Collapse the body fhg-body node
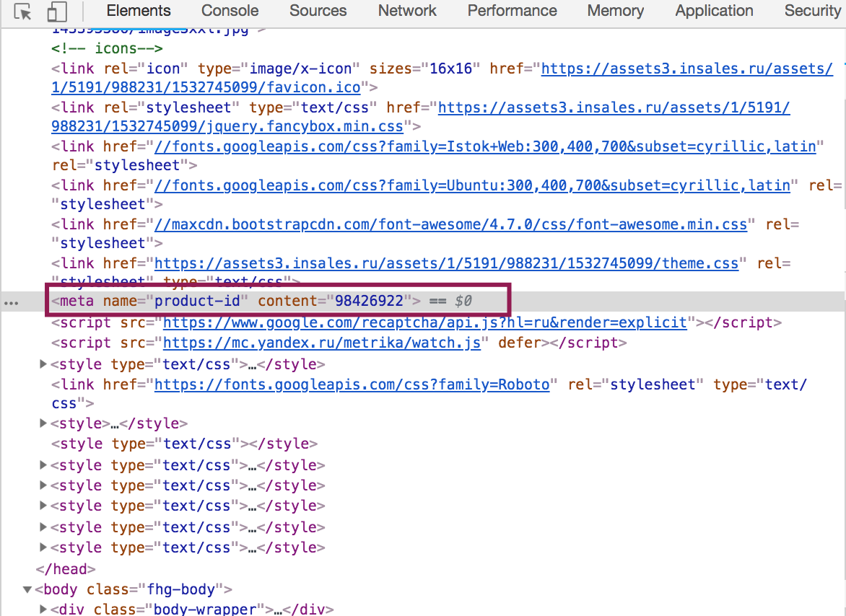846x616 pixels. pos(27,589)
